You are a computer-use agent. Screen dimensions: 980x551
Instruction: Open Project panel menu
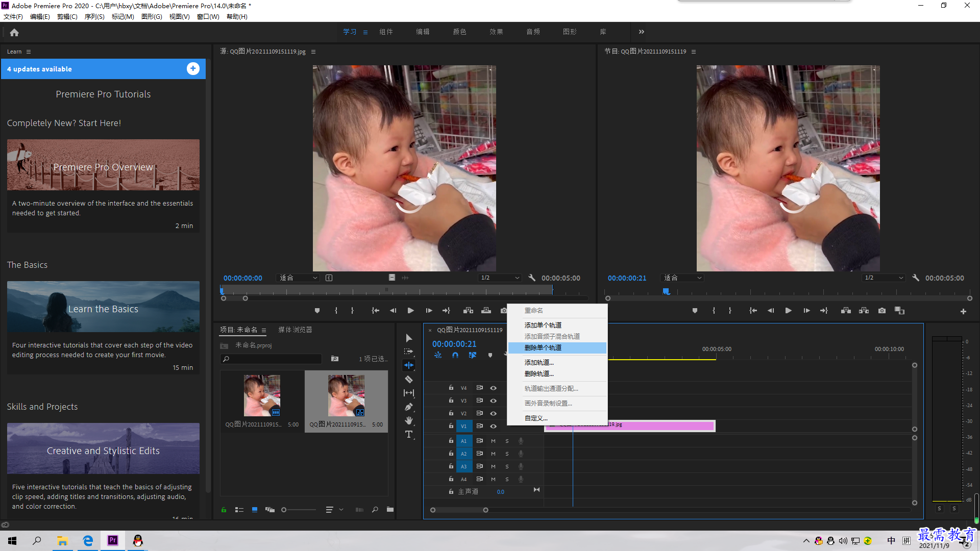[264, 330]
